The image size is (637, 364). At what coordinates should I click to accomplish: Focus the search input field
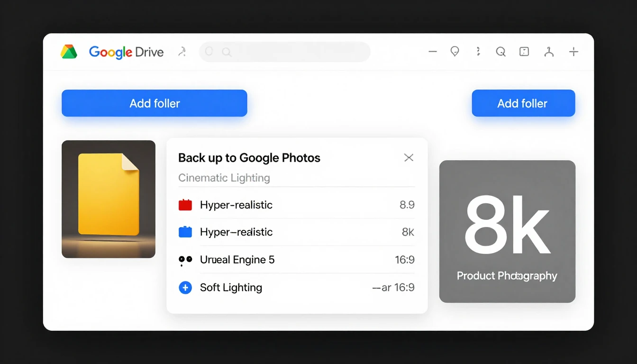[284, 52]
